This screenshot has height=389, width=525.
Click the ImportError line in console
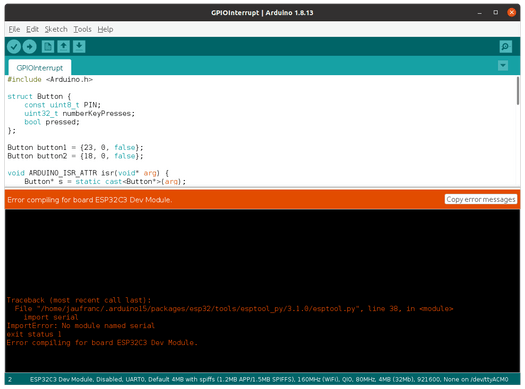81,325
